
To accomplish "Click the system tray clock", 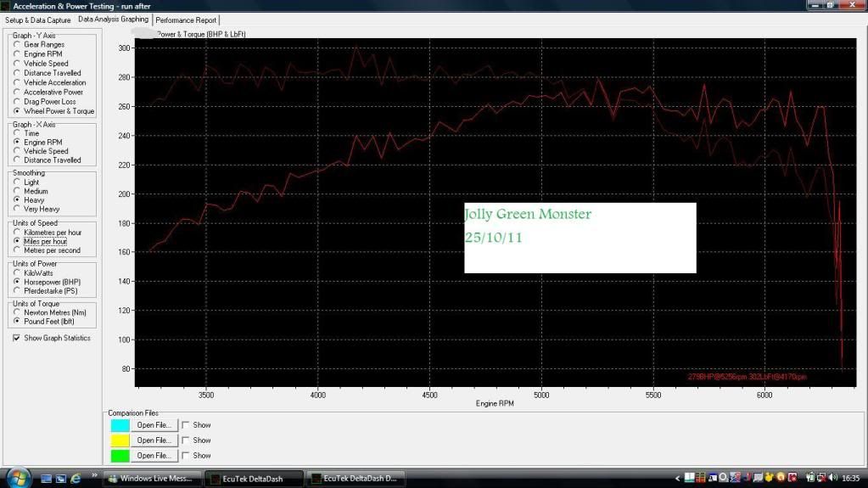I will (850, 478).
